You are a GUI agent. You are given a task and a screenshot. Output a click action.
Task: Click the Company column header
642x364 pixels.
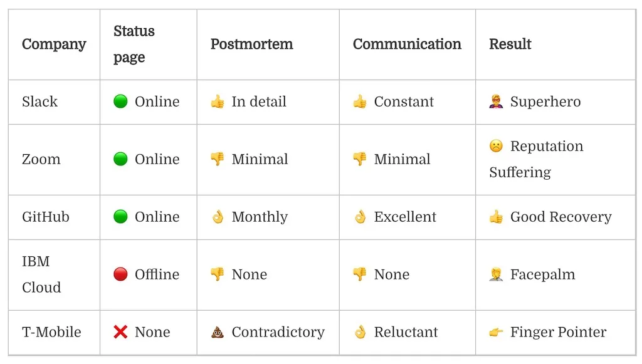click(x=54, y=44)
